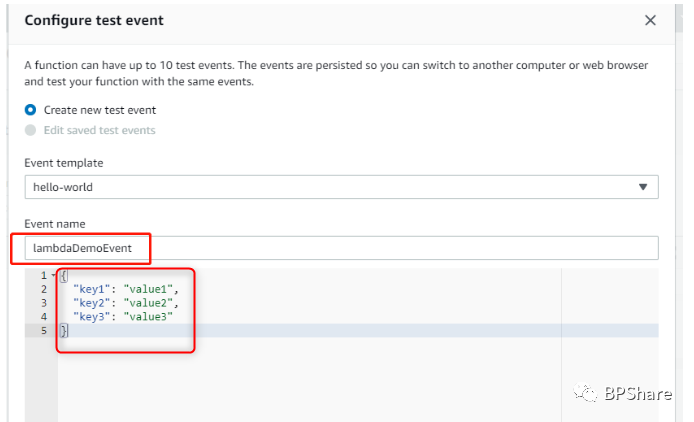
Task: Click the closing brace on line 5
Action: (x=64, y=330)
